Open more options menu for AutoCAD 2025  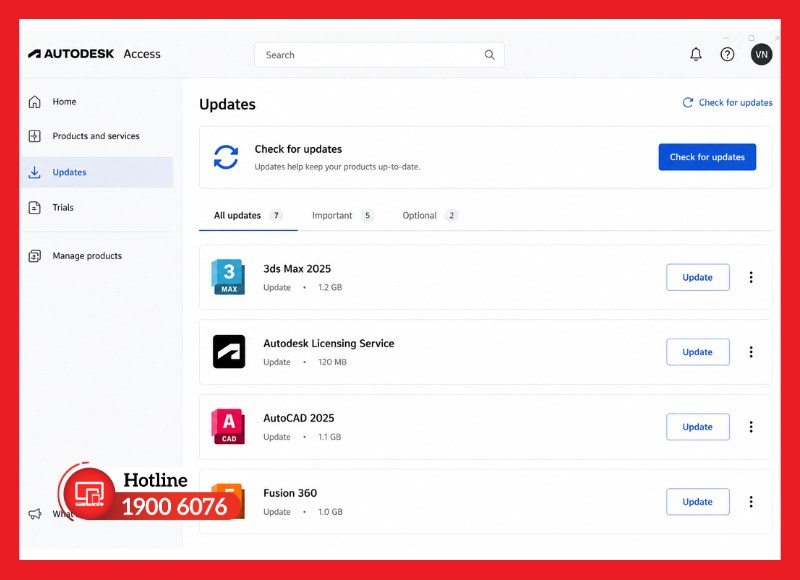point(751,426)
